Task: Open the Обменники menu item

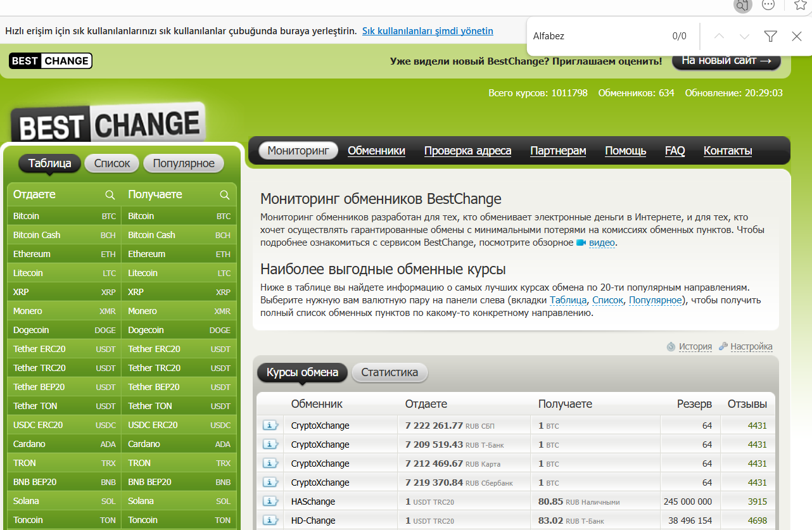Action: coord(376,151)
